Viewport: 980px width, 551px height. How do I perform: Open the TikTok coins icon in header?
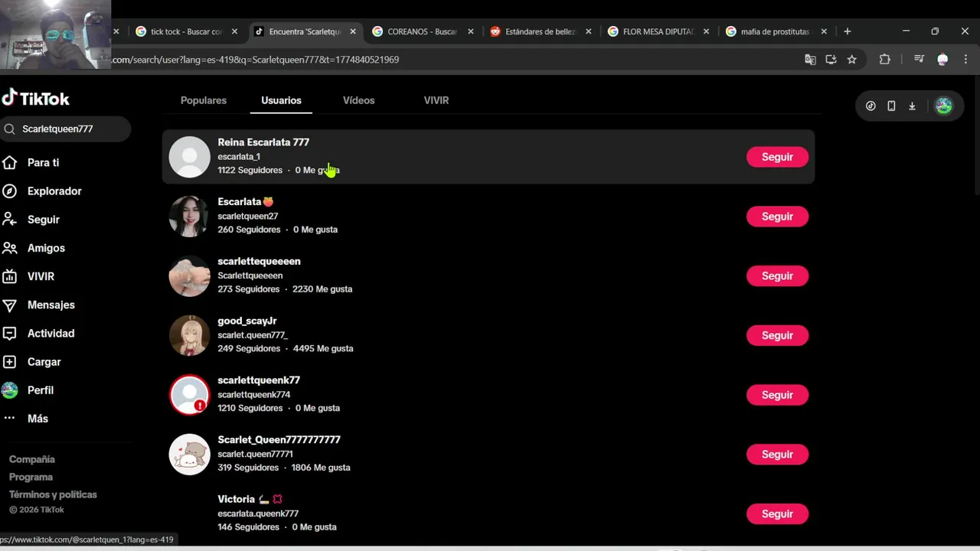tap(871, 106)
